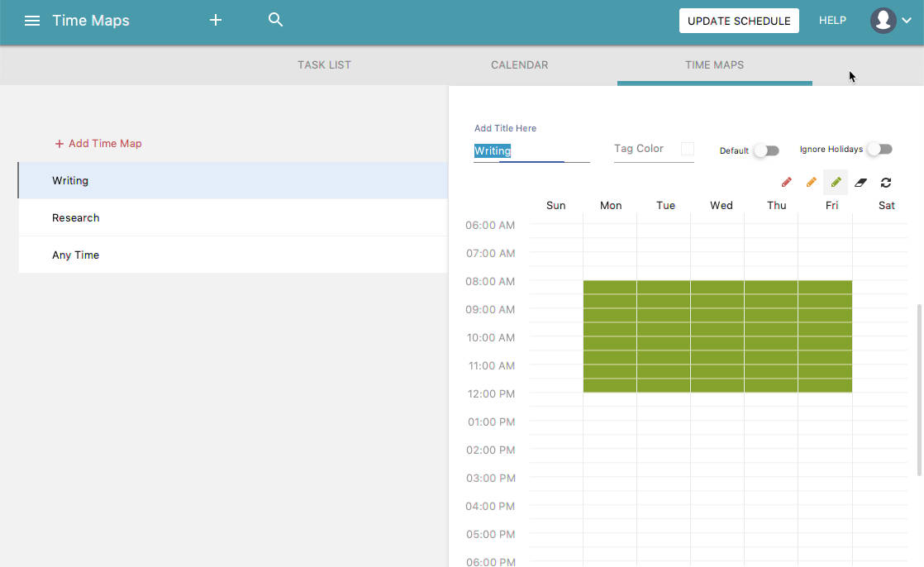Choose the eraser tool
This screenshot has width=924, height=567.
point(860,182)
